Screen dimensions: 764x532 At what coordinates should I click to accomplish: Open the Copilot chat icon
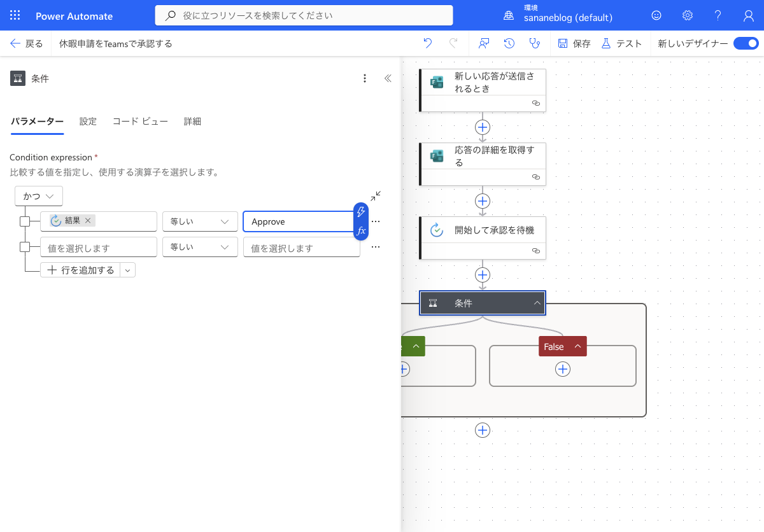pyautogui.click(x=484, y=43)
